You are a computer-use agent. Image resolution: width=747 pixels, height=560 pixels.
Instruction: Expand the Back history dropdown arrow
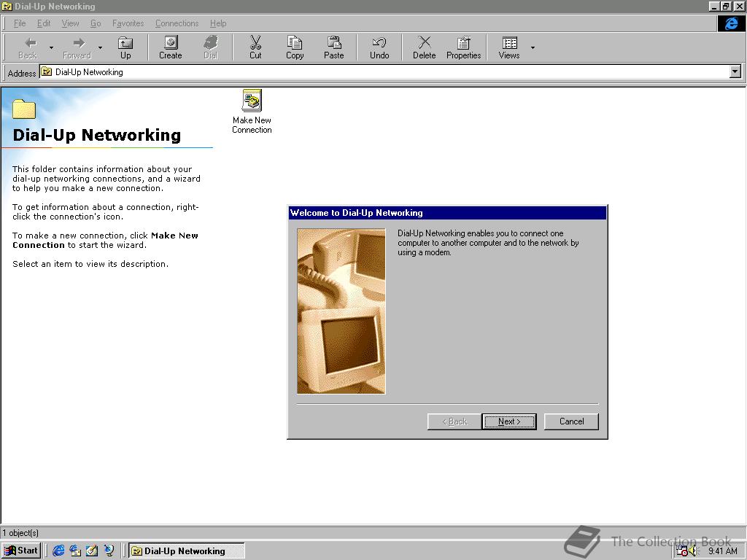point(51,47)
